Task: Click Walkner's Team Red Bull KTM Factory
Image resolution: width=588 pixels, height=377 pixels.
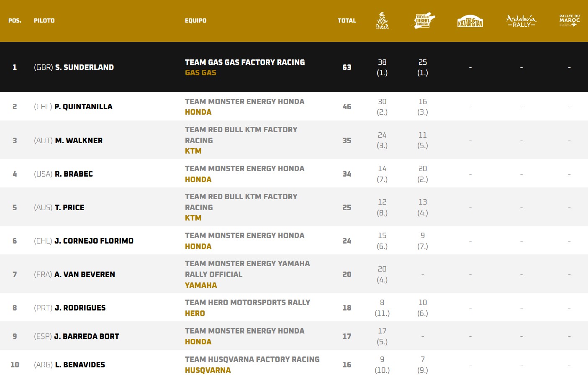Action: click(x=241, y=135)
